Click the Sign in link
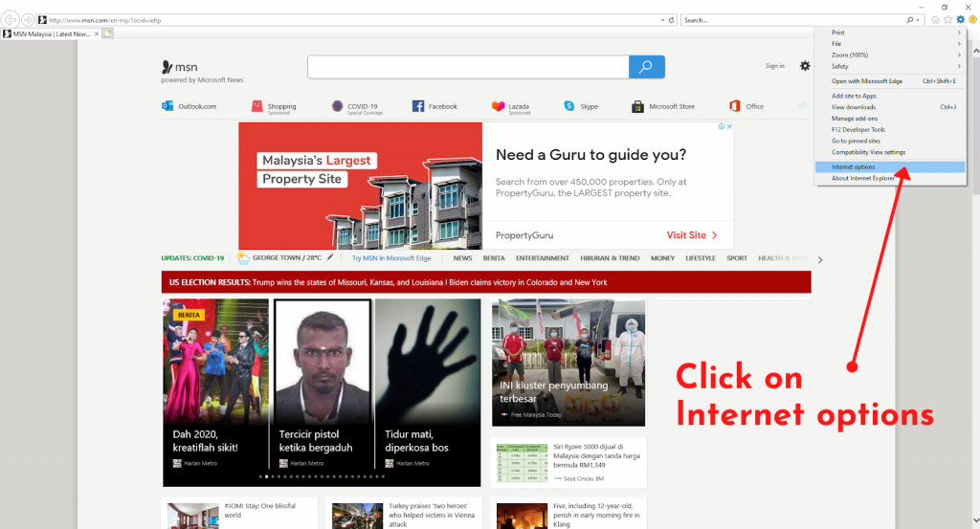980x529 pixels. [x=774, y=66]
